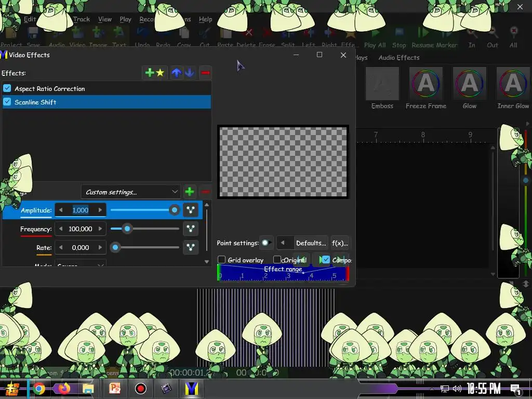Enable Original preview checkbox

[277, 260]
